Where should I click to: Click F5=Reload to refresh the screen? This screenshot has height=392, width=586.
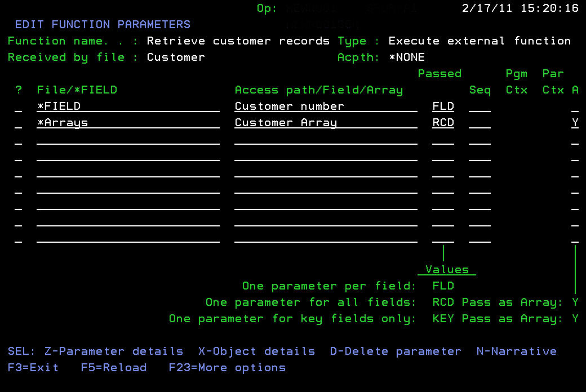(113, 367)
